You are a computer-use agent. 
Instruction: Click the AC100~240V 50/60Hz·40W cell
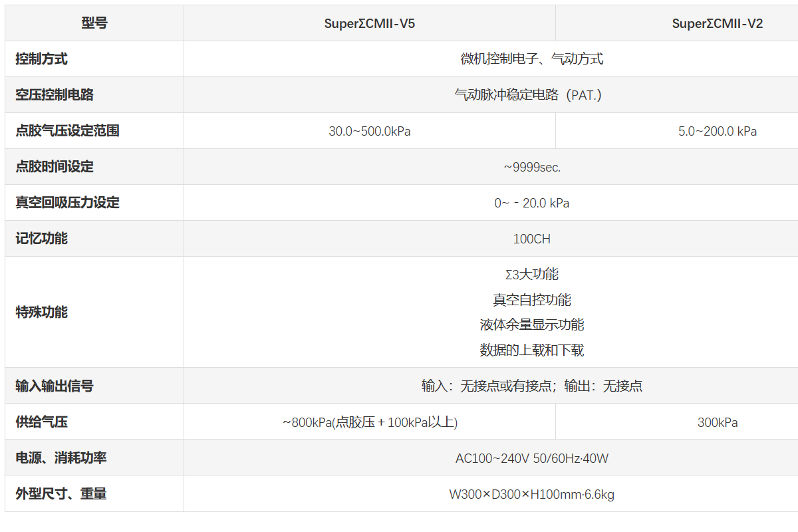point(531,458)
